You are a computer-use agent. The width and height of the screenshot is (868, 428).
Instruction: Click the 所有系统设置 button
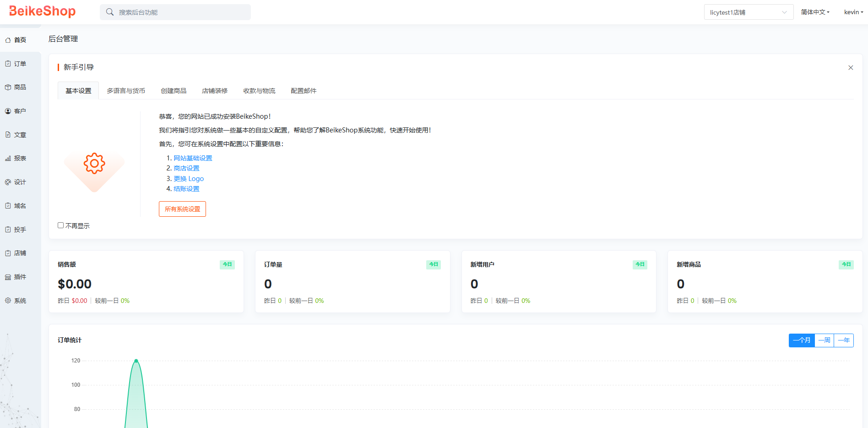(x=182, y=209)
